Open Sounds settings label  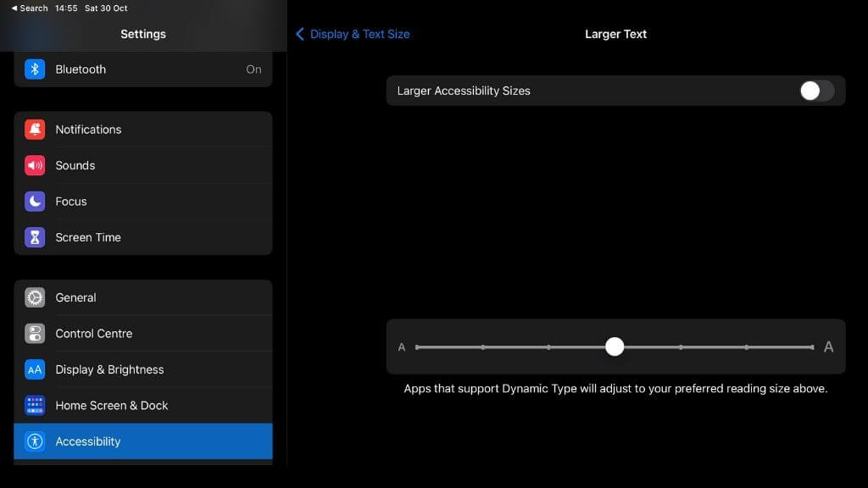(75, 165)
